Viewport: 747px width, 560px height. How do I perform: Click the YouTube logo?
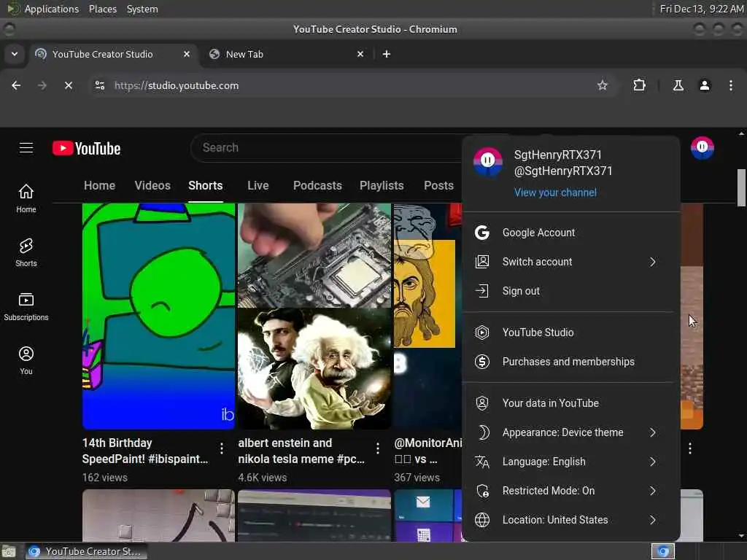pyautogui.click(x=86, y=149)
